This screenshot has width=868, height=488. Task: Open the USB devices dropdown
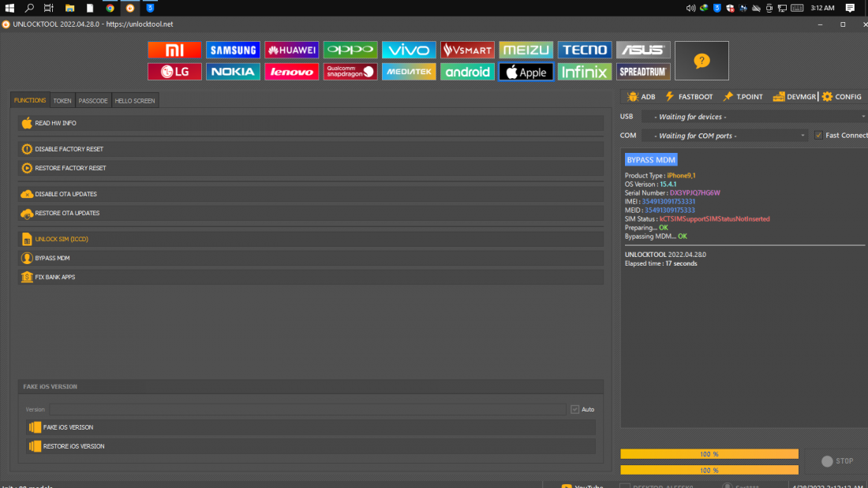(x=754, y=117)
